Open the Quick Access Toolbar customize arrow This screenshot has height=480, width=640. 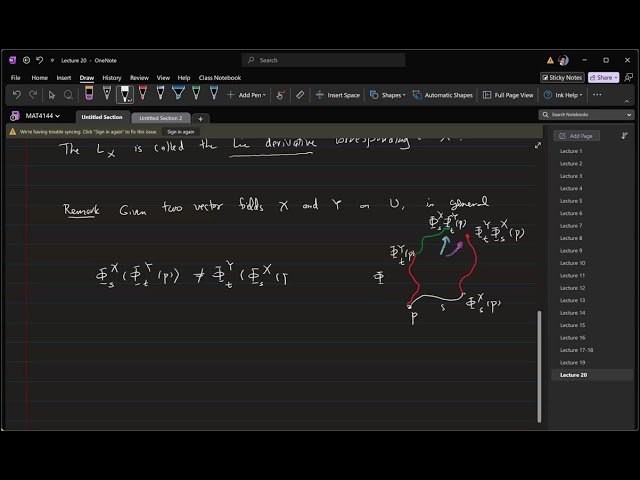pyautogui.click(x=52, y=60)
